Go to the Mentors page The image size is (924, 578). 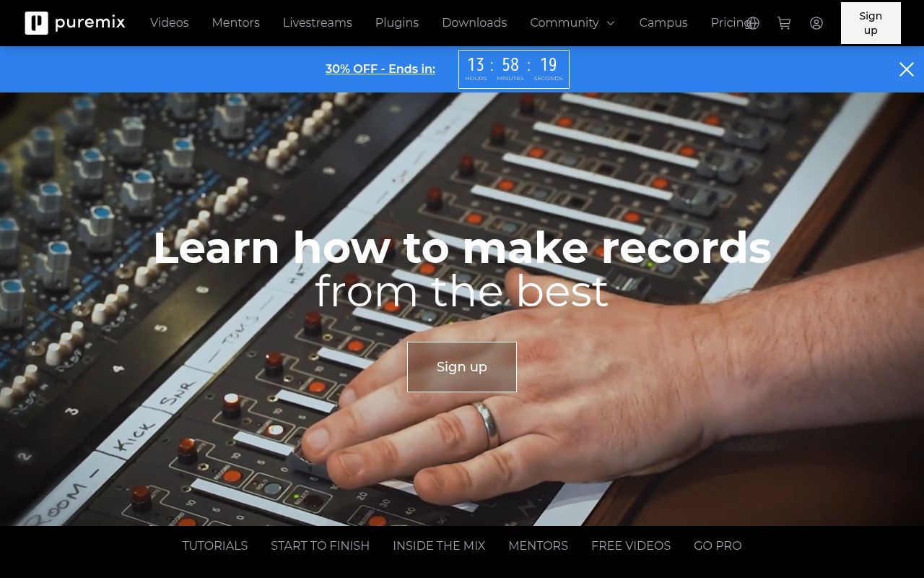coord(235,22)
